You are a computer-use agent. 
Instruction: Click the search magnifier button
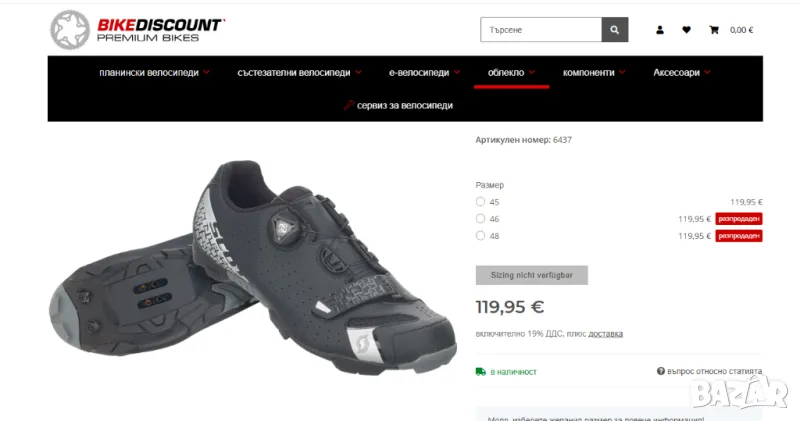point(615,30)
